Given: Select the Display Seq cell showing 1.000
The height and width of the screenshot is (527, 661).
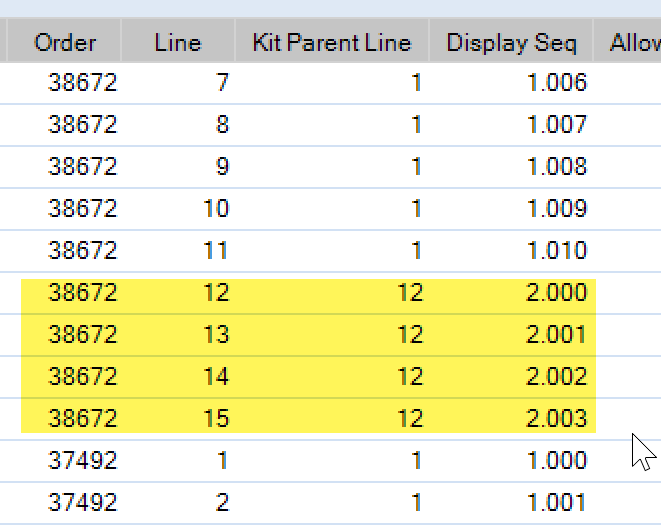Looking at the screenshot, I should (x=557, y=460).
